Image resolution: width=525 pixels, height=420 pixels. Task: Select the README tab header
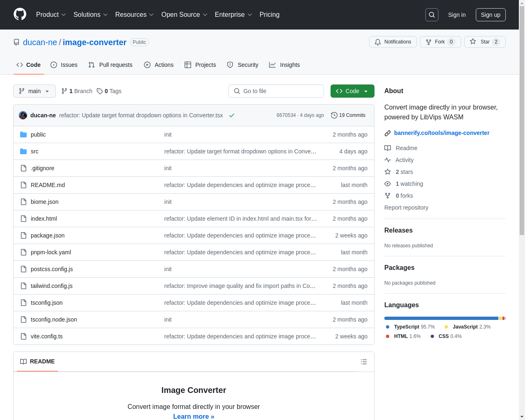pyautogui.click(x=37, y=361)
